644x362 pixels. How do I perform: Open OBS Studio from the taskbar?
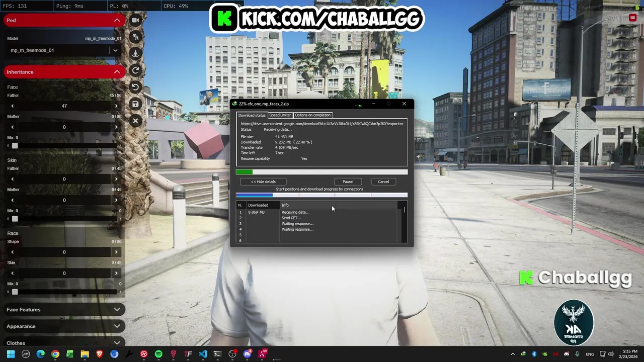tap(232, 354)
